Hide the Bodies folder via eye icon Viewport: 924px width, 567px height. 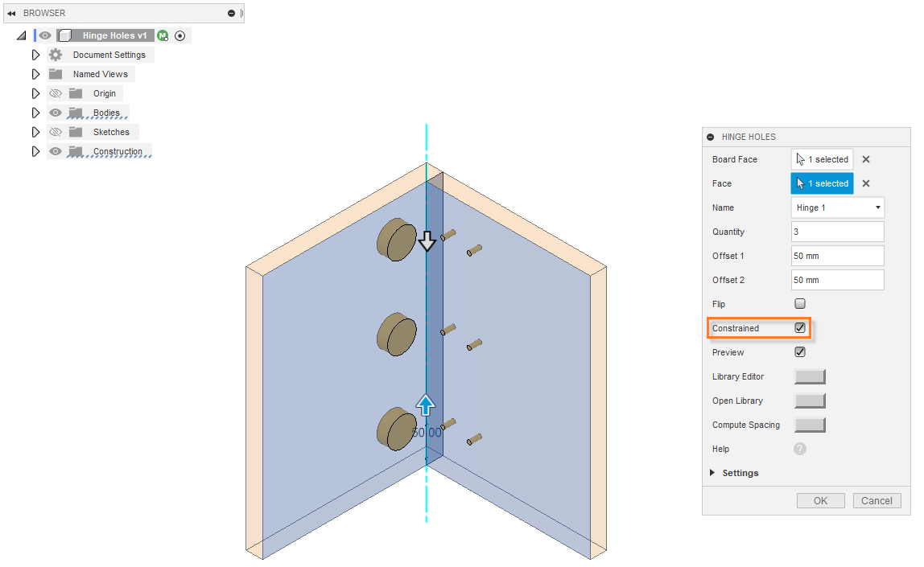pos(56,113)
